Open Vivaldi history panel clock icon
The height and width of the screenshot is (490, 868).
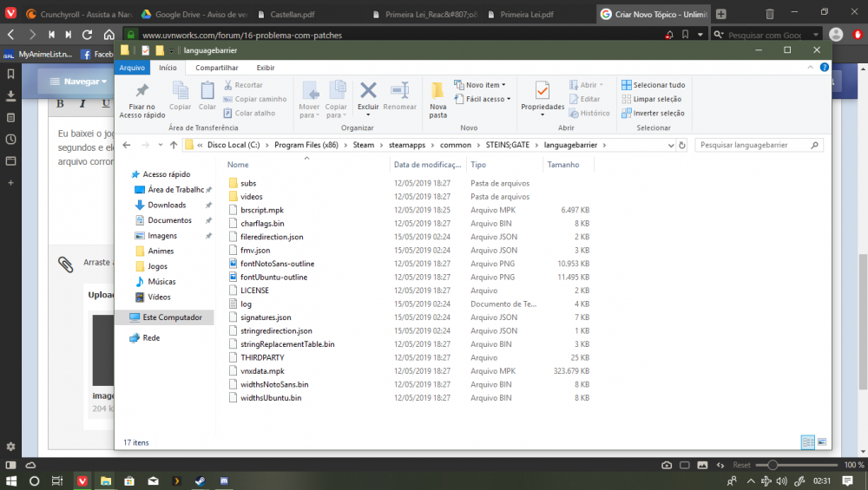[x=10, y=140]
